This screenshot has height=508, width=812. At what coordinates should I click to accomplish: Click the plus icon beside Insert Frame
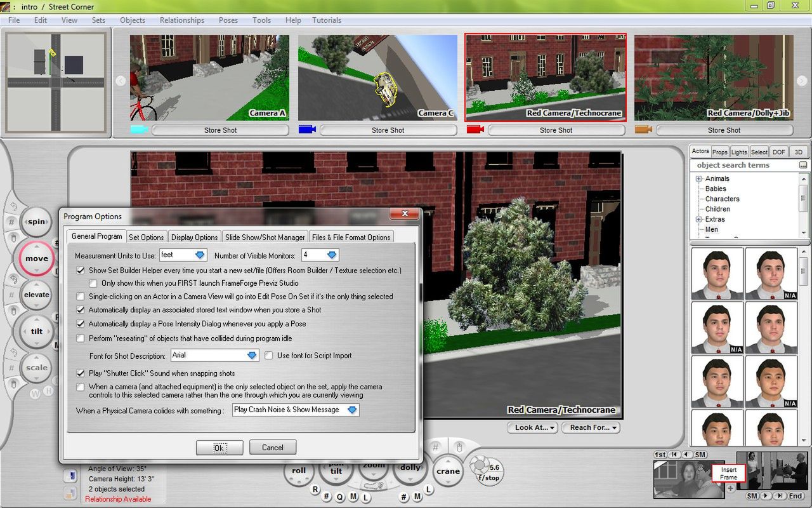click(x=731, y=488)
